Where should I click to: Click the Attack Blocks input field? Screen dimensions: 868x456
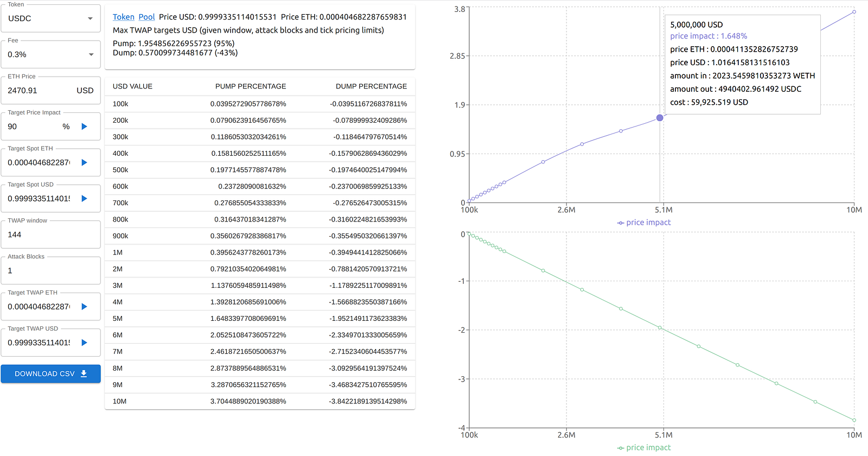pyautogui.click(x=51, y=270)
